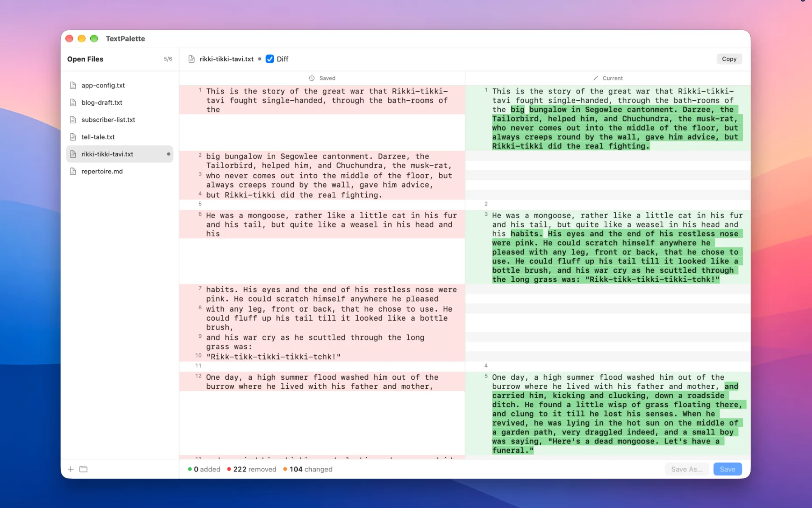The image size is (812, 508).
Task: Open subscriber-list.txt from the sidebar
Action: (x=120, y=120)
